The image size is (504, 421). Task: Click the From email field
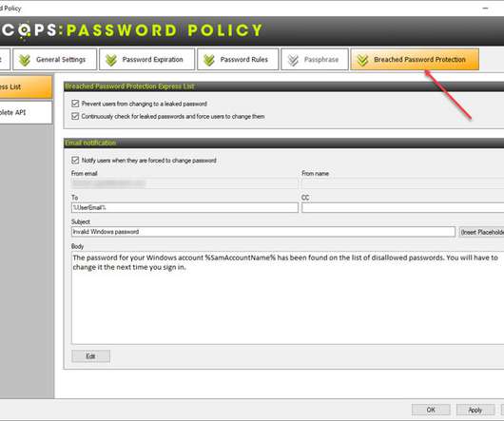click(184, 183)
